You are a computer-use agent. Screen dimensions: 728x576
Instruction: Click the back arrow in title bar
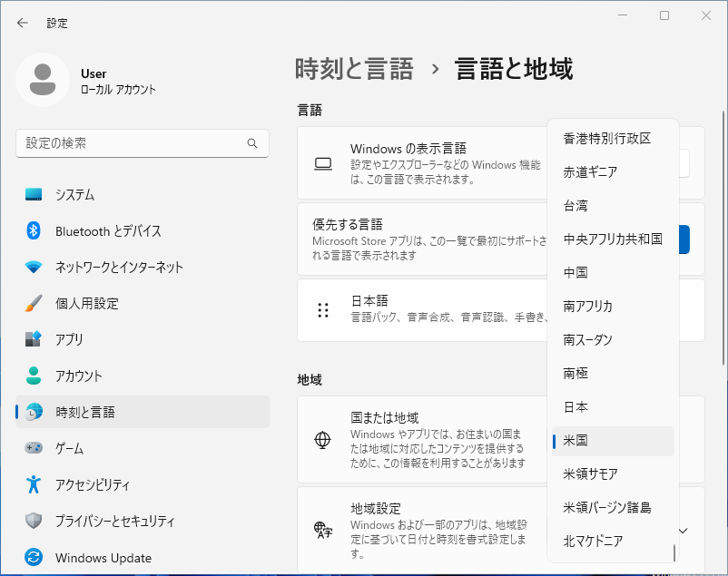[x=23, y=23]
